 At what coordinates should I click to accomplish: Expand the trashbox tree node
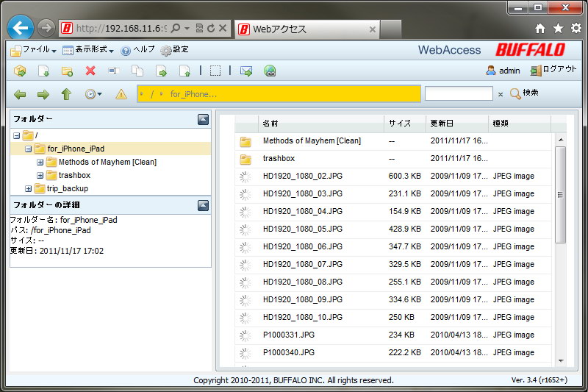pyautogui.click(x=40, y=175)
